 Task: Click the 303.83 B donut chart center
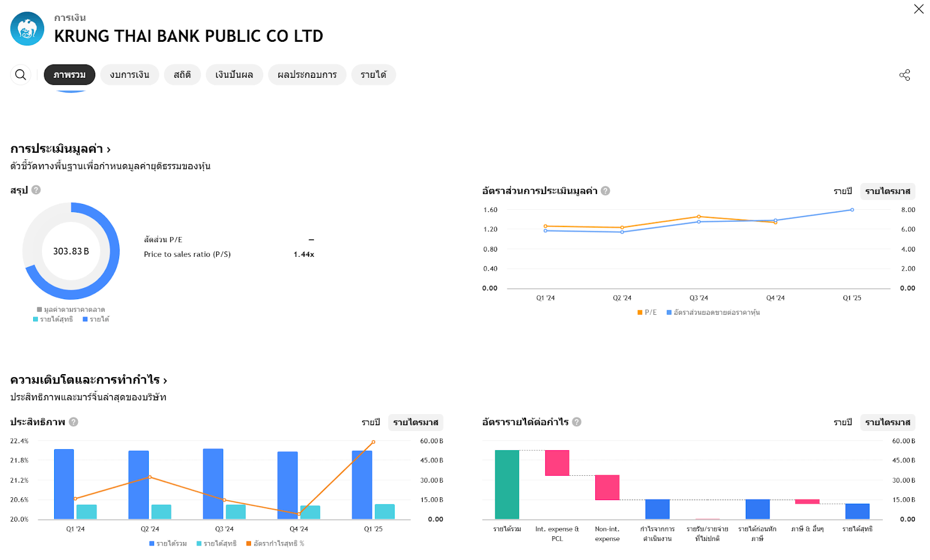tap(71, 251)
